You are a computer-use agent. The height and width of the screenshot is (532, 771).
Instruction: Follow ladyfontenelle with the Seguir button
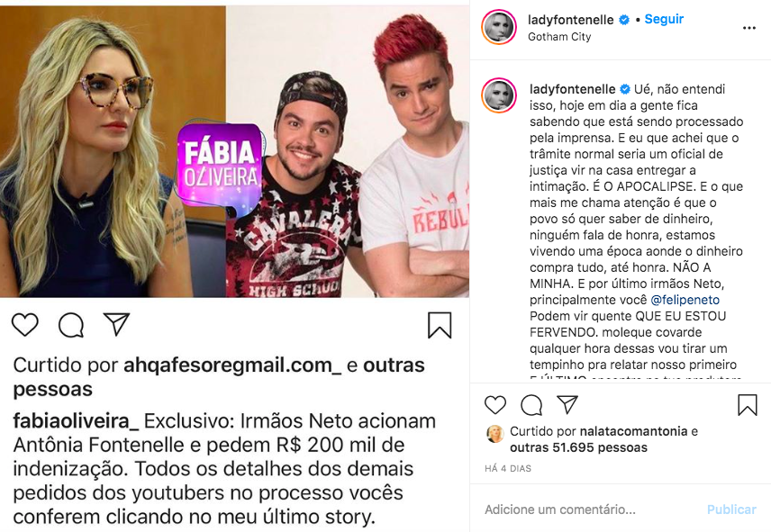[664, 19]
